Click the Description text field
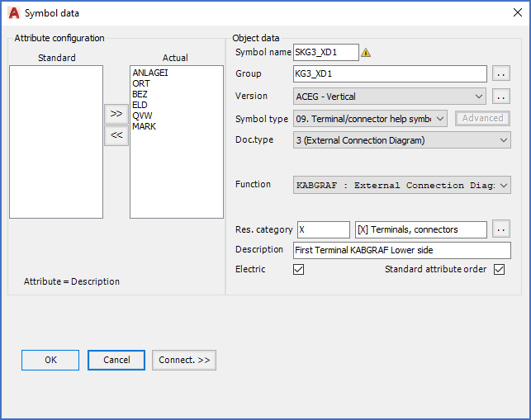 tap(401, 250)
